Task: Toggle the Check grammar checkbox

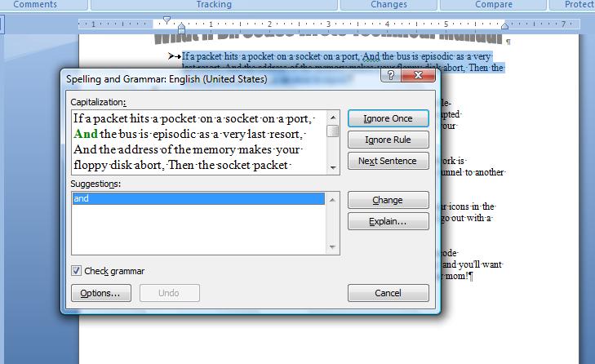Action: [x=76, y=271]
